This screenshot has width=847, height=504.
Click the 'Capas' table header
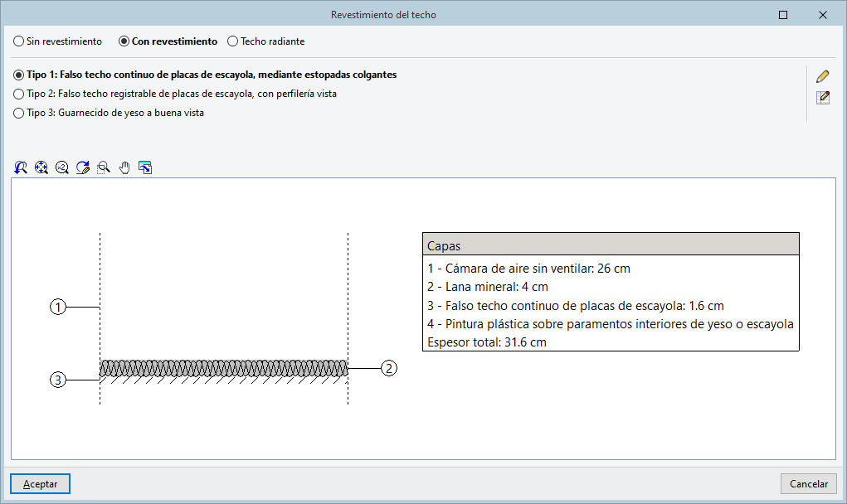[611, 246]
